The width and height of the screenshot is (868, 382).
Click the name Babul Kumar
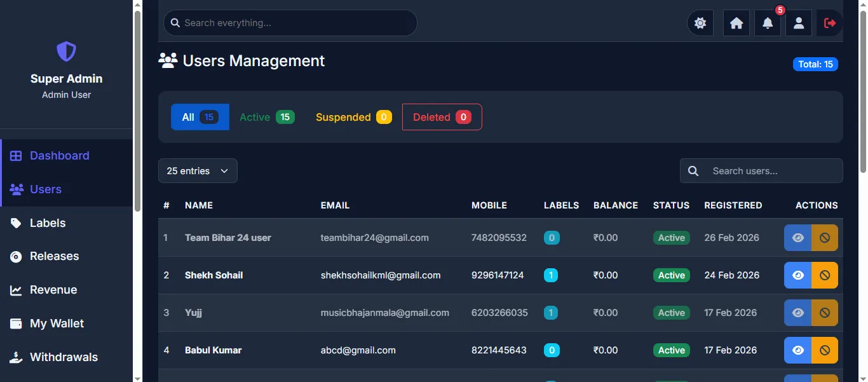(214, 350)
